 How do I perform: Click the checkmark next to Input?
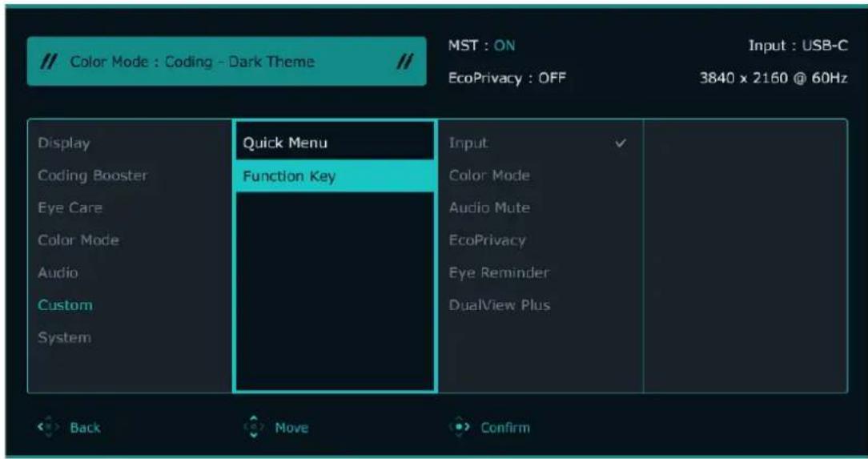click(x=621, y=143)
